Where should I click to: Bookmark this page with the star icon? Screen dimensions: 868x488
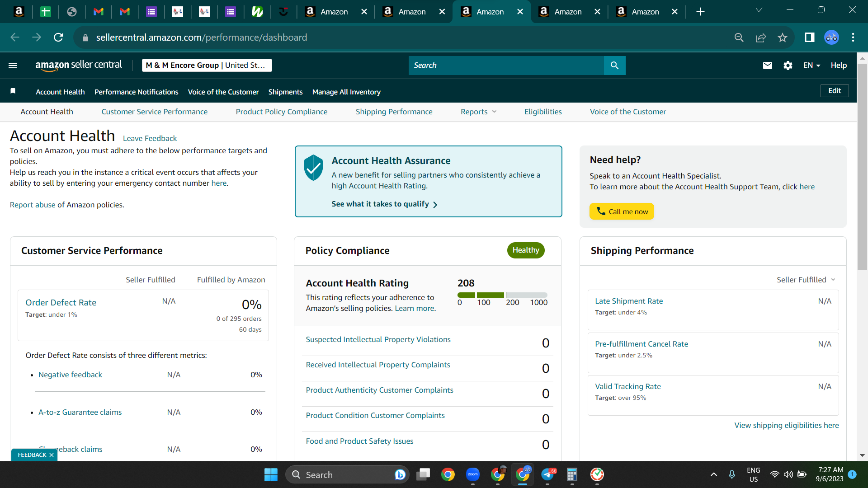pyautogui.click(x=783, y=38)
